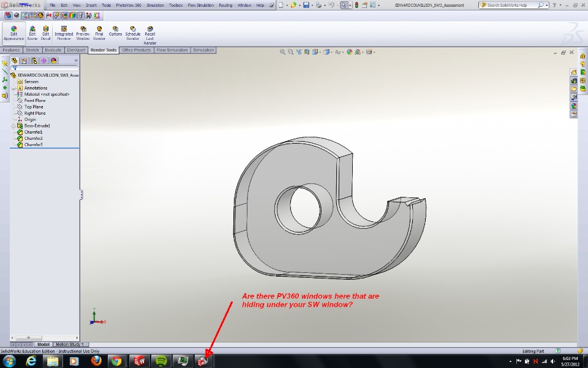The height and width of the screenshot is (368, 588).
Task: Select the Origin tree item
Action: [x=30, y=120]
